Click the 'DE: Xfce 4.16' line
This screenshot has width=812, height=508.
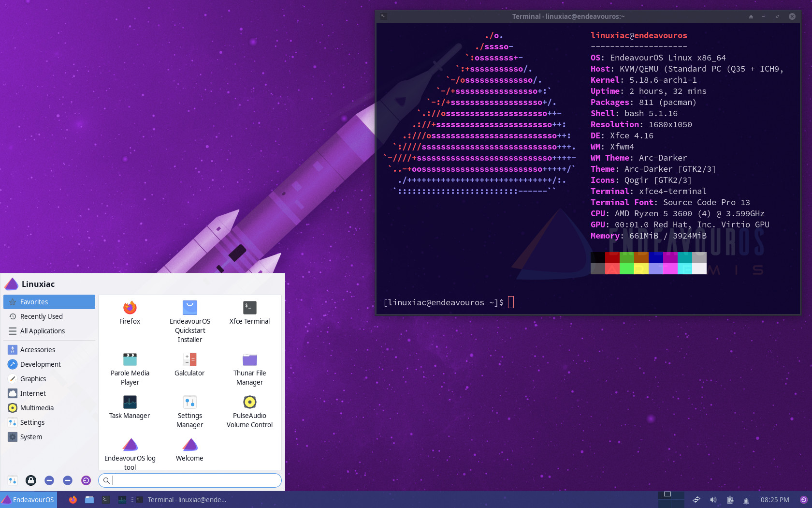coord(622,135)
